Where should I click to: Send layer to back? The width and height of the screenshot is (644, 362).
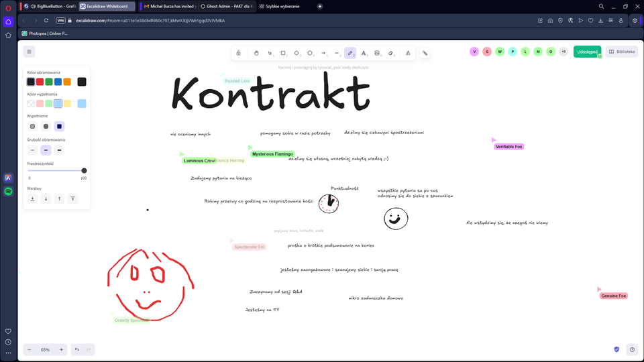(32, 198)
